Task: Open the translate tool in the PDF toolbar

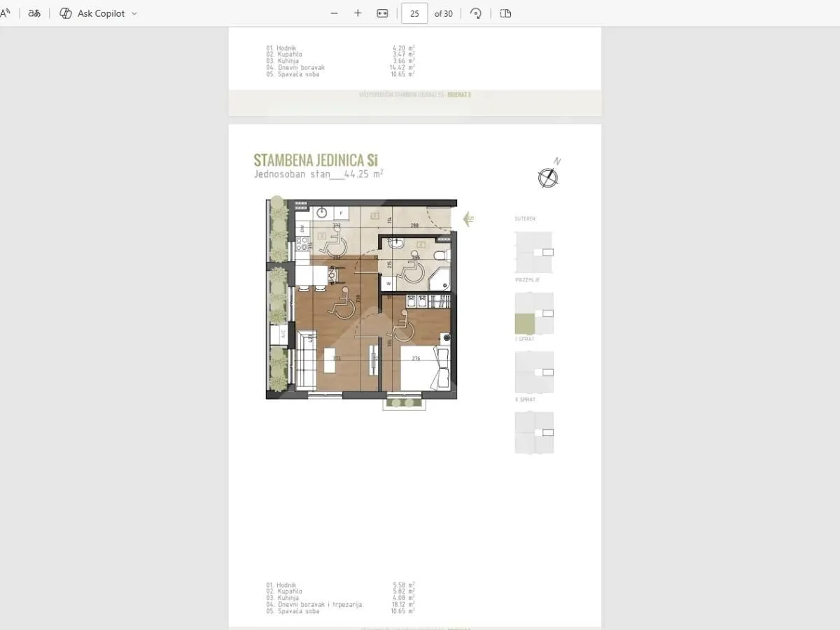Action: [x=34, y=13]
